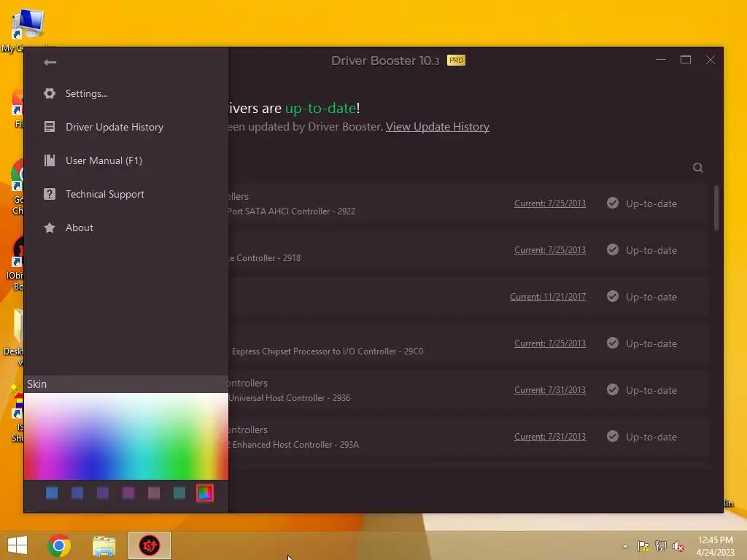Launch Google Chrome from the taskbar

59,545
